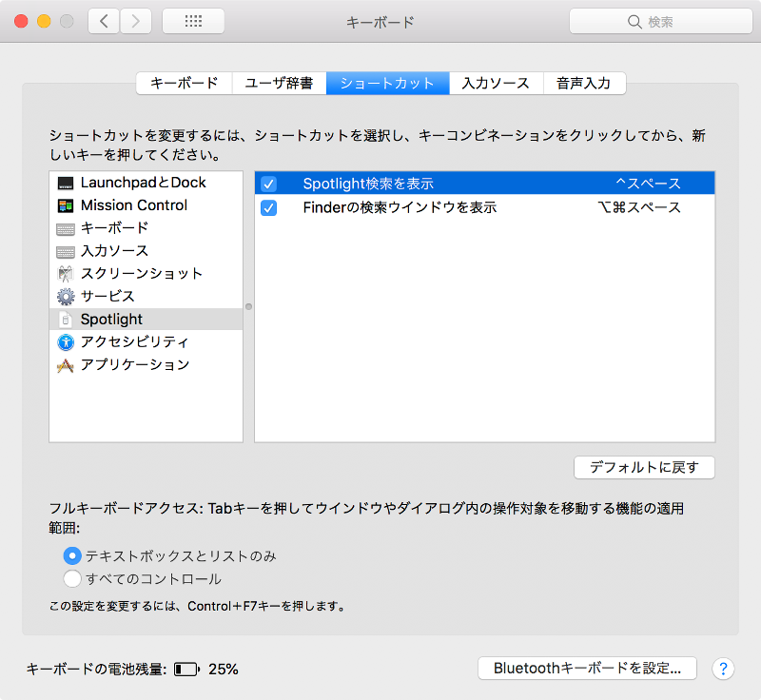The height and width of the screenshot is (700, 761).
Task: Click the アクセシビリティ accessibility icon
Action: [66, 342]
